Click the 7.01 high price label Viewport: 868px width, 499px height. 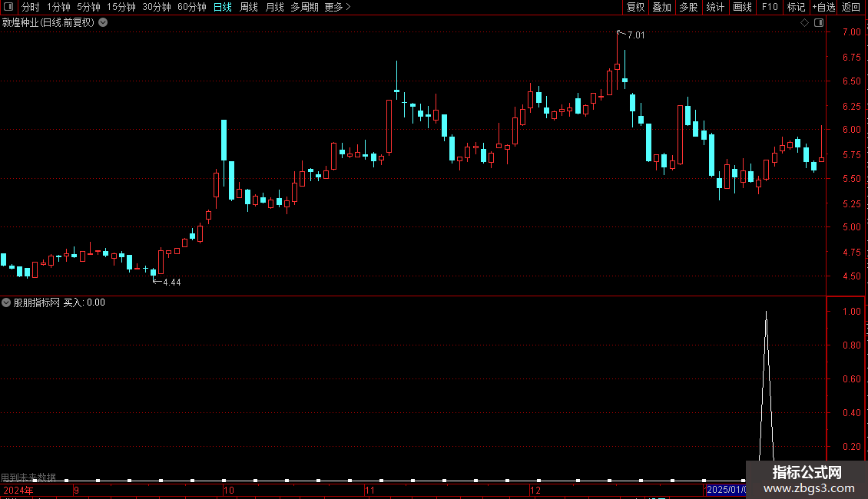(636, 35)
